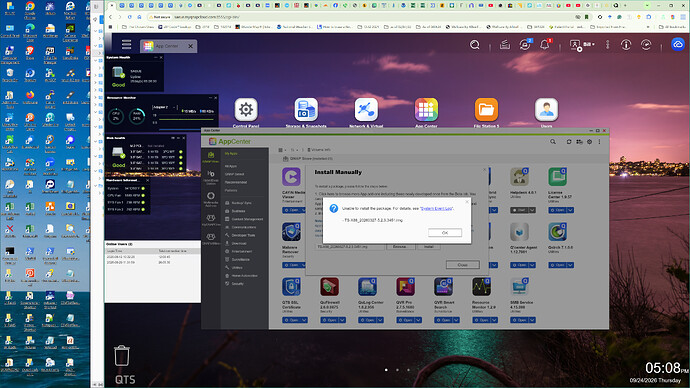Open File Station 5 desktop shortcut

(x=486, y=110)
